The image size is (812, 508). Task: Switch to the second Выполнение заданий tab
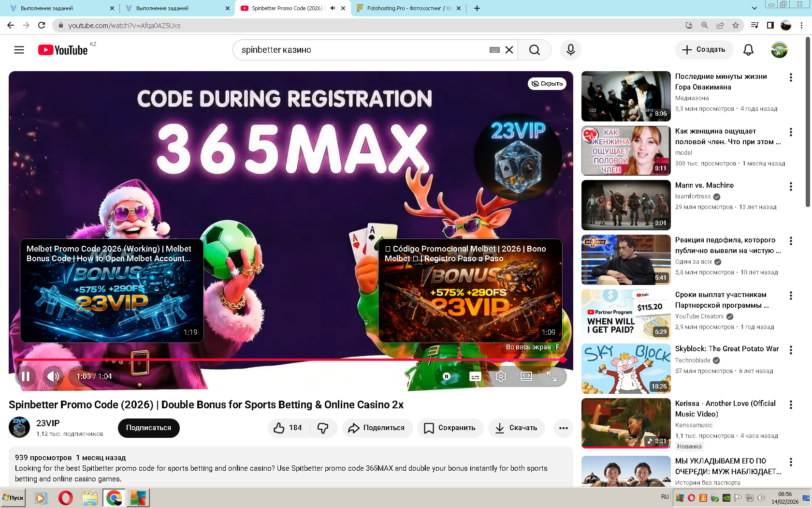point(177,8)
